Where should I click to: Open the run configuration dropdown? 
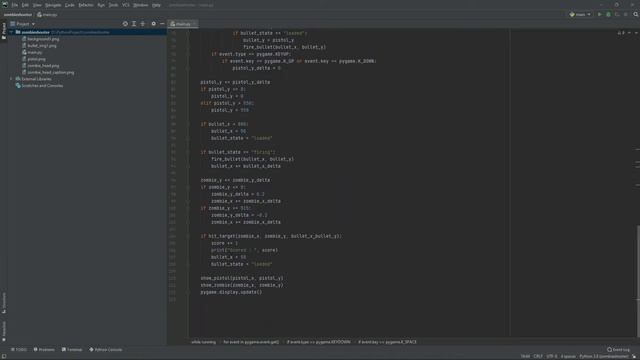[x=580, y=14]
